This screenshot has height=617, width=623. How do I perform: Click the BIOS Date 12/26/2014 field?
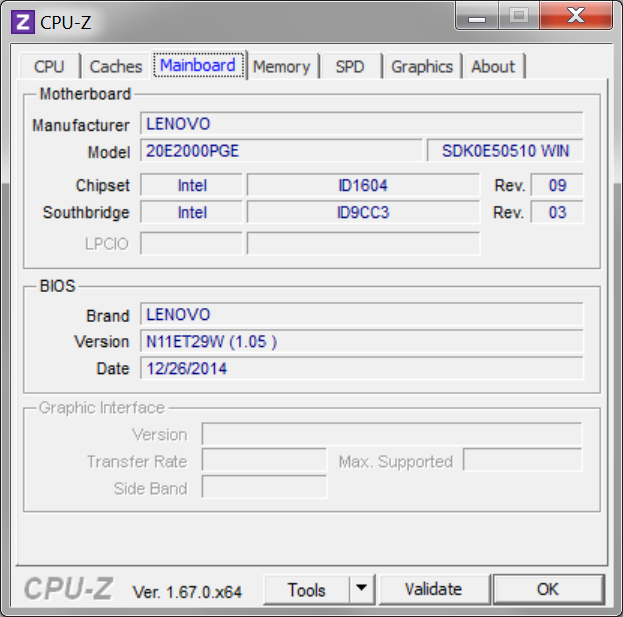point(361,368)
